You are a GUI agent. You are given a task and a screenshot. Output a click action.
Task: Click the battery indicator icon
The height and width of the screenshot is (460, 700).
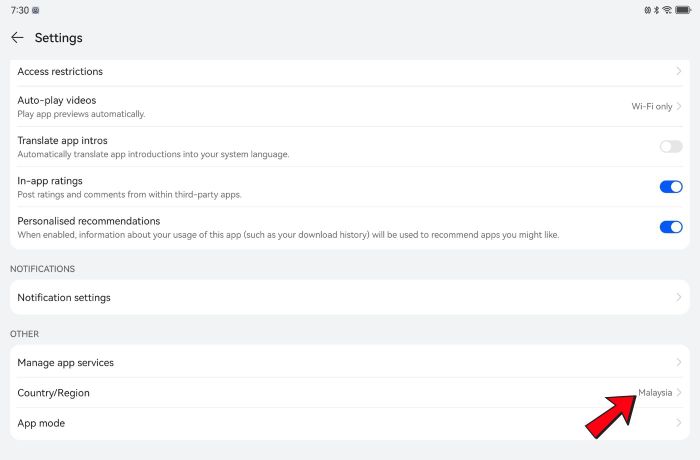pos(684,10)
